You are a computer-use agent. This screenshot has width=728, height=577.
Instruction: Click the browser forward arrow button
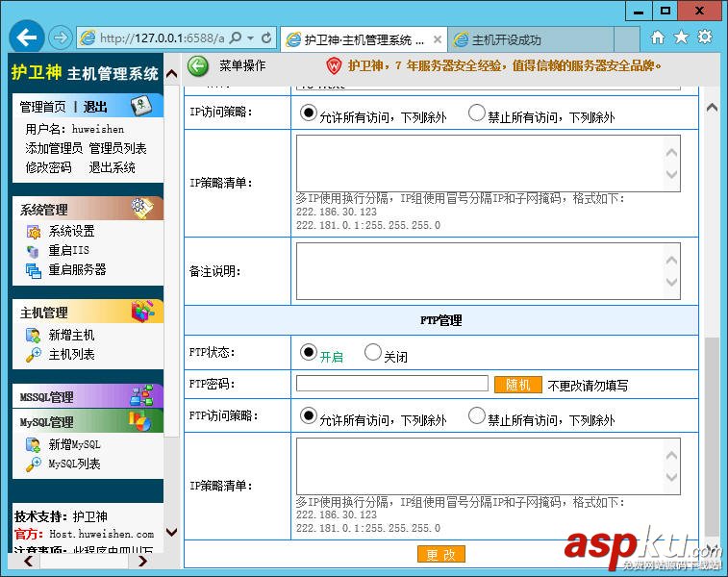pyautogui.click(x=60, y=38)
